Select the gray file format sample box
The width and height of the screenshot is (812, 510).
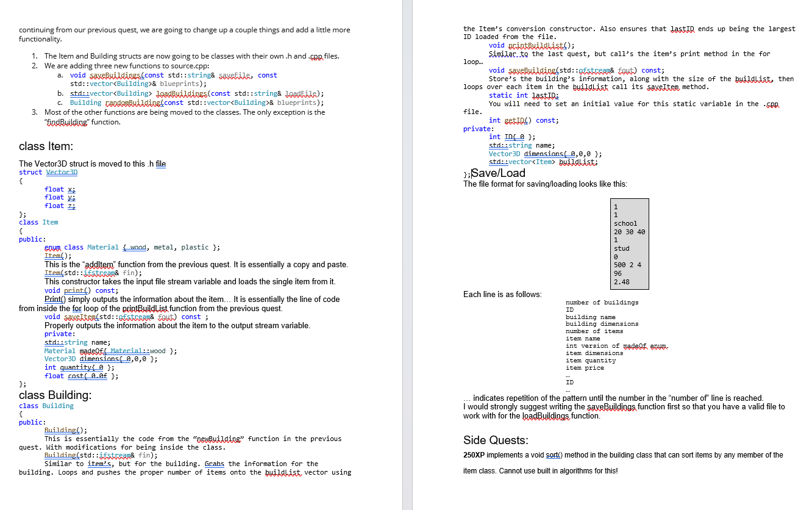tap(630, 243)
